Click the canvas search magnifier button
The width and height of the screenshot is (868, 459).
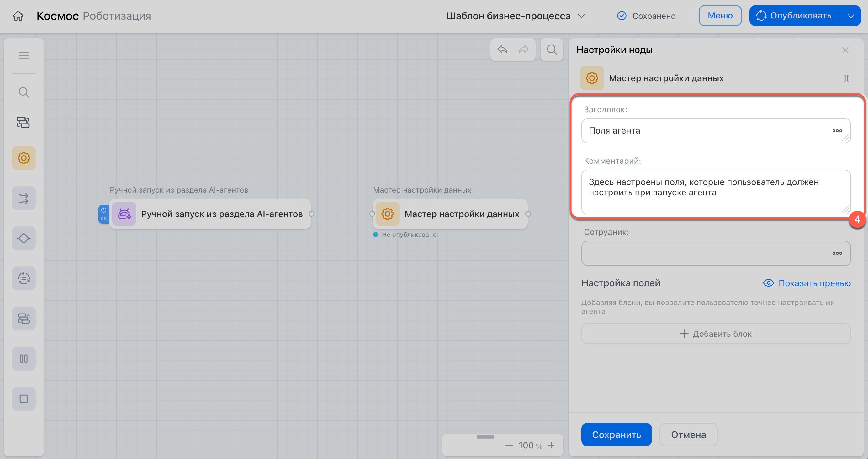(552, 50)
